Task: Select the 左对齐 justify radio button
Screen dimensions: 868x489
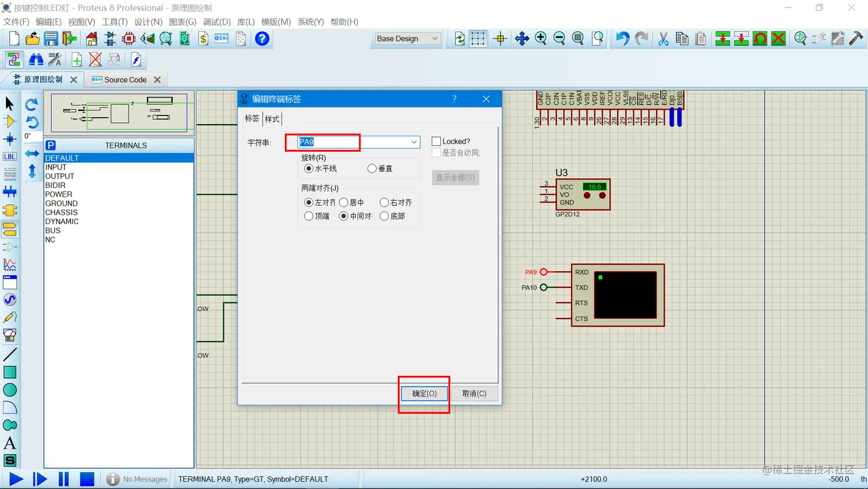Action: tap(309, 202)
